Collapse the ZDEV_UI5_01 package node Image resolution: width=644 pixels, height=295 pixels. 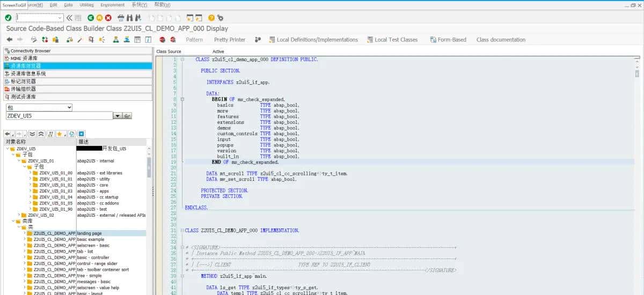coord(19,161)
